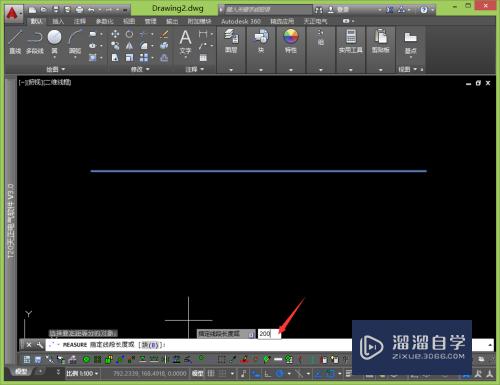Select the Fillet tool
Screen dimensions: 500x385
coord(143,46)
